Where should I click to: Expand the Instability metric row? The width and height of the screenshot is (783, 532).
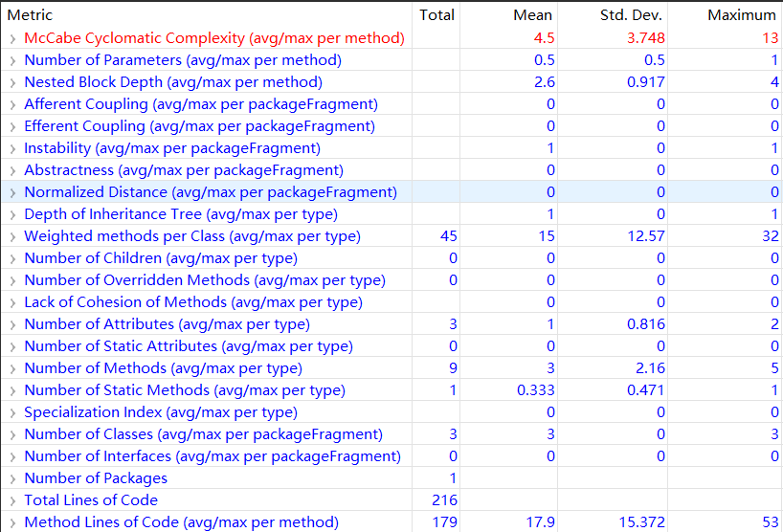(12, 148)
